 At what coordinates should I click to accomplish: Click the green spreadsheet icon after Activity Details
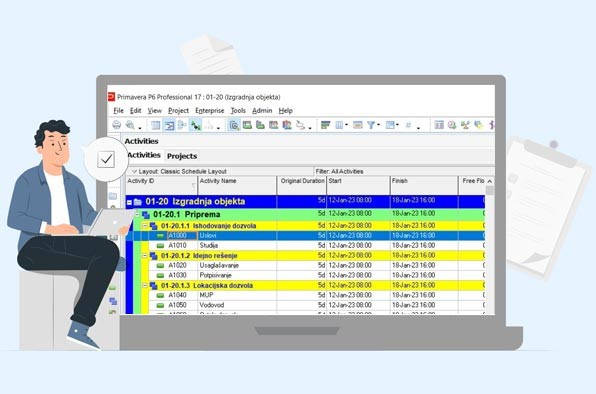(247, 125)
